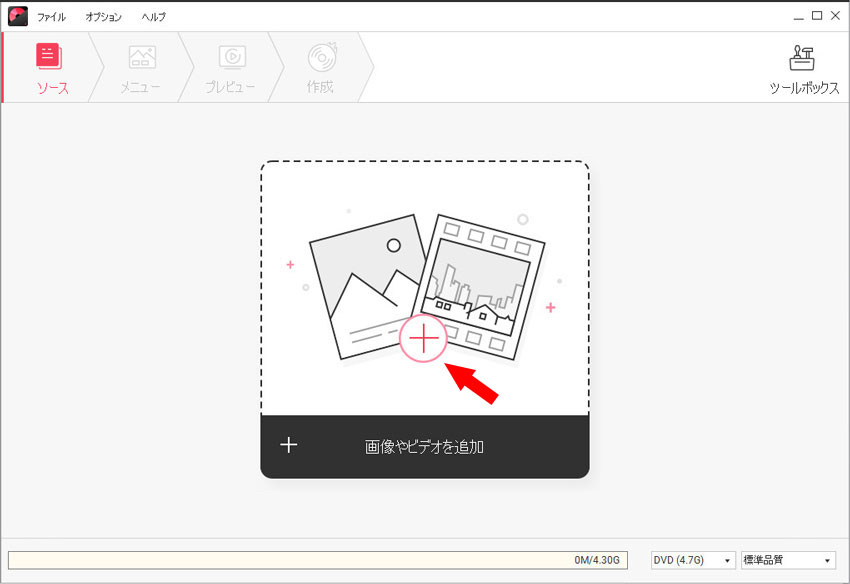Click the 画像やビデオを追加 button
Viewport: 850px width, 584px height.
pos(425,447)
